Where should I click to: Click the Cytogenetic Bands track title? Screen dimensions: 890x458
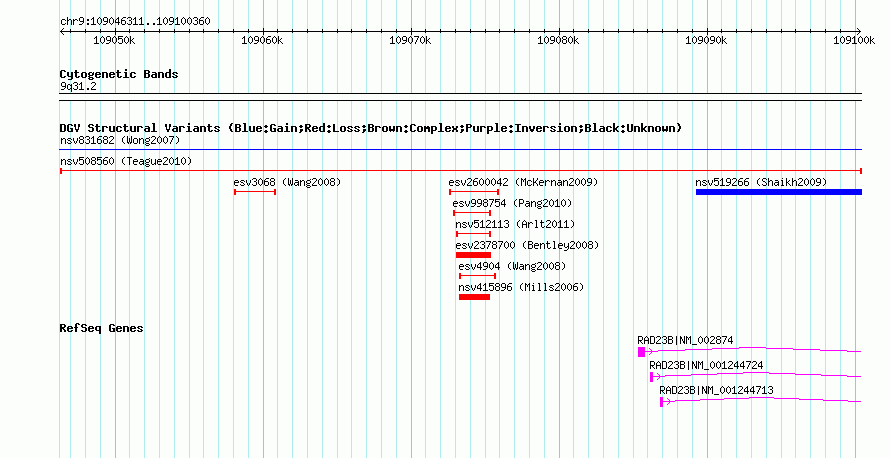[x=119, y=74]
